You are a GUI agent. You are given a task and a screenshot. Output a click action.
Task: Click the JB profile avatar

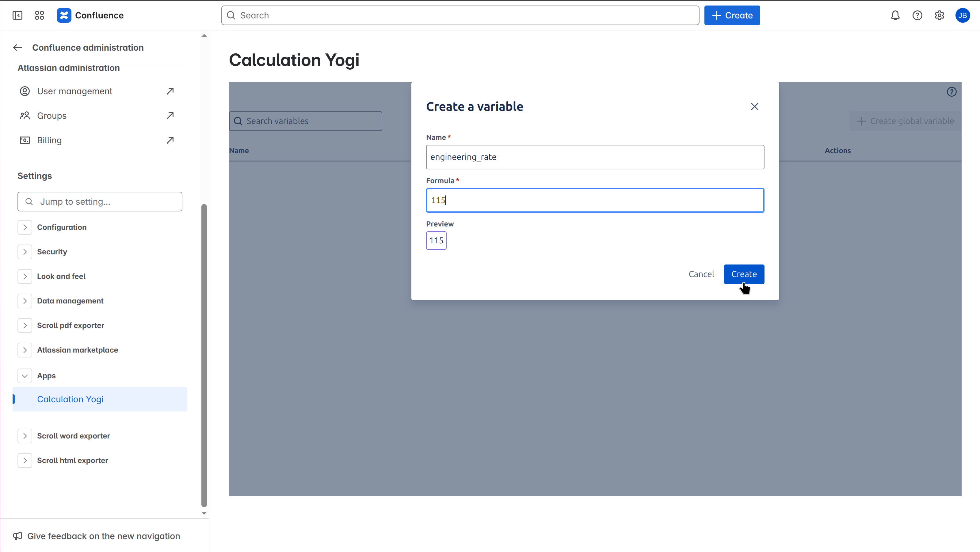(963, 15)
